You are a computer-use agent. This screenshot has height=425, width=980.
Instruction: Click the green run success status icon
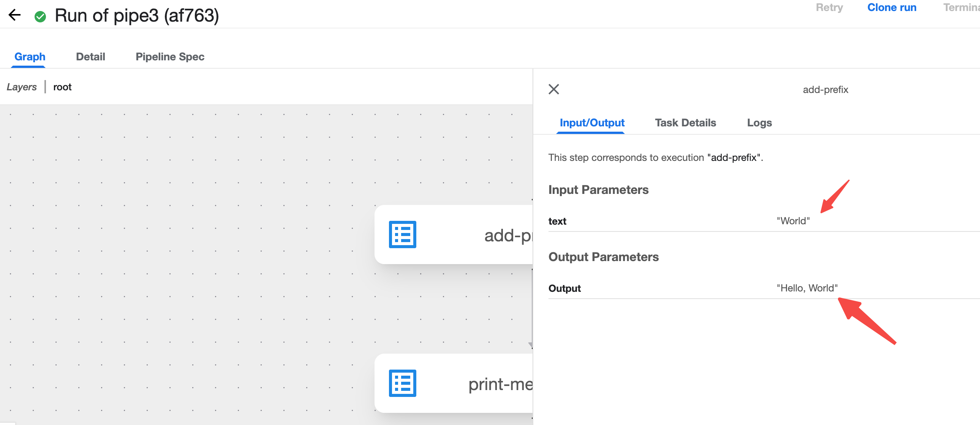[x=40, y=16]
